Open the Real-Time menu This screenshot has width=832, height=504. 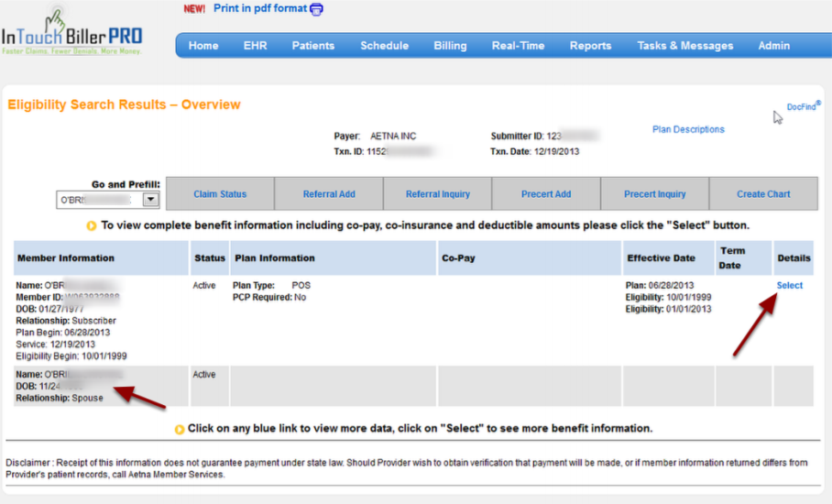pyautogui.click(x=518, y=46)
